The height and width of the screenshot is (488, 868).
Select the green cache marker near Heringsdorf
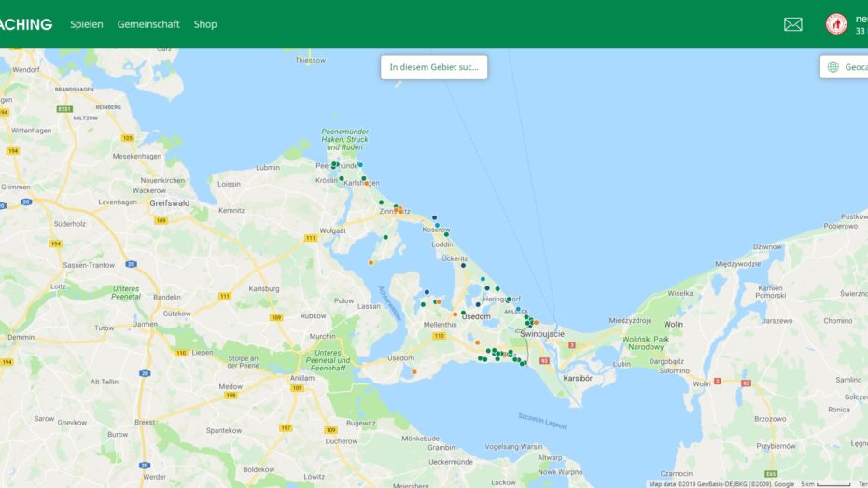tap(508, 300)
